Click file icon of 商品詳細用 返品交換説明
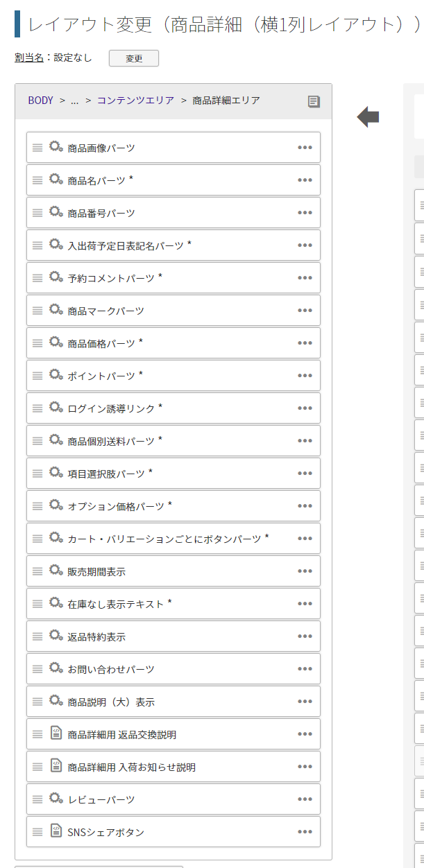 [56, 734]
